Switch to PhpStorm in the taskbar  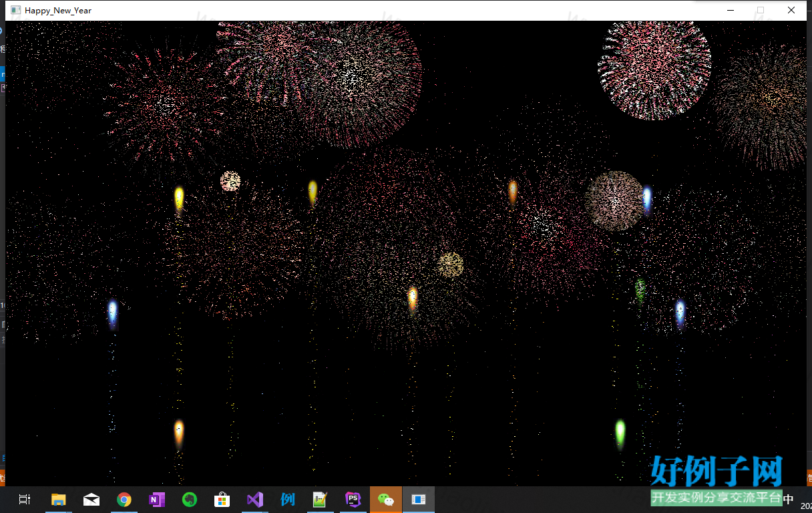353,500
